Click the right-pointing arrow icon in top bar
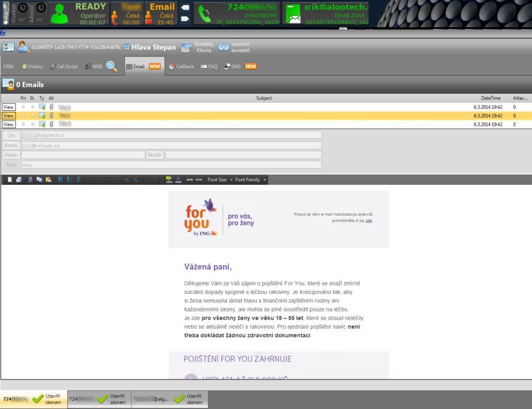Viewport: 532px width, 409px height. click(185, 19)
